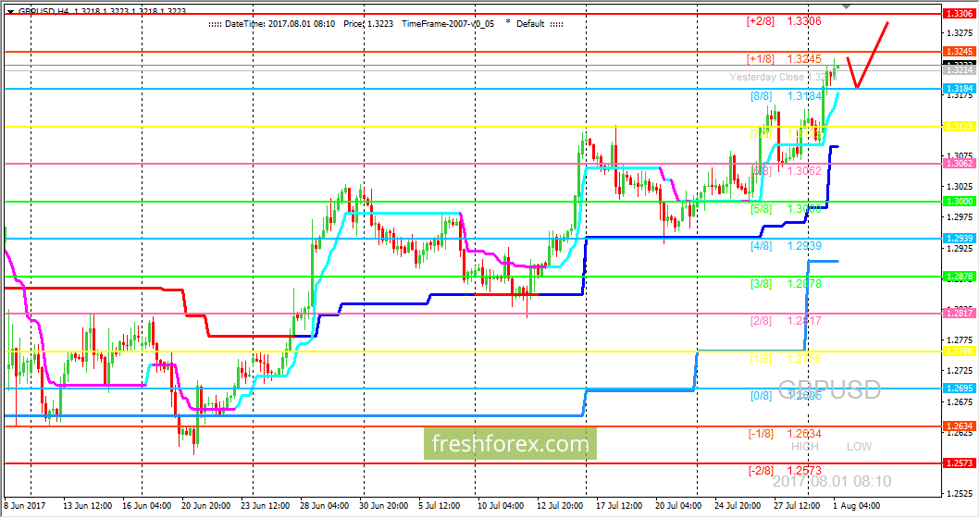Click the 24 Jul 20:00 time axis label
Image resolution: width=980 pixels, height=518 pixels.
pos(738,505)
